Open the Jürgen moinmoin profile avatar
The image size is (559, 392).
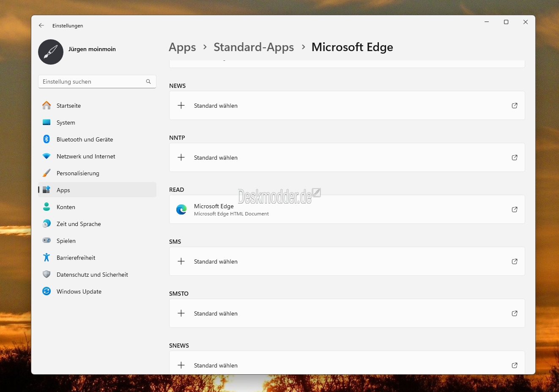tap(51, 52)
